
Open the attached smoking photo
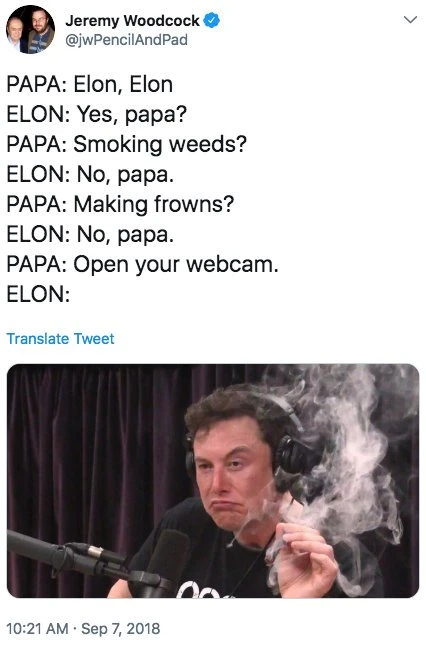coord(213,480)
